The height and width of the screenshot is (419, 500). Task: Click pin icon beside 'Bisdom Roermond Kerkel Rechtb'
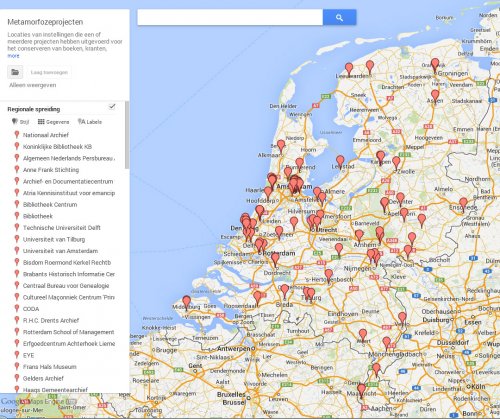16,262
